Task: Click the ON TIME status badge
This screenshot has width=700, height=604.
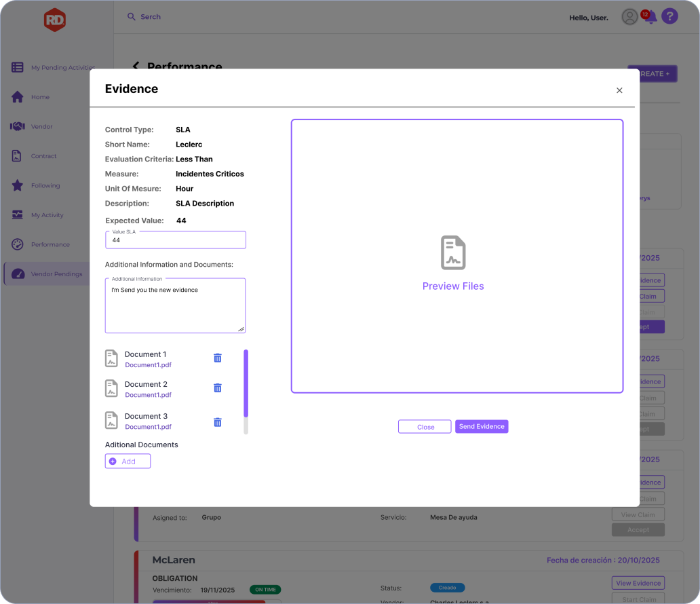Action: (x=265, y=590)
